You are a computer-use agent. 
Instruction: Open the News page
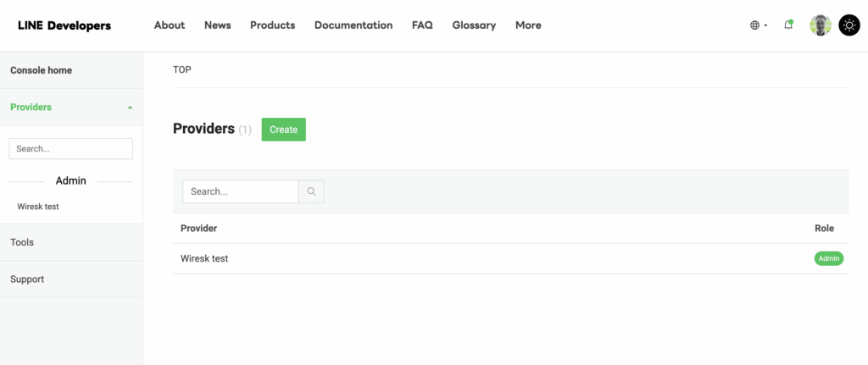point(217,25)
